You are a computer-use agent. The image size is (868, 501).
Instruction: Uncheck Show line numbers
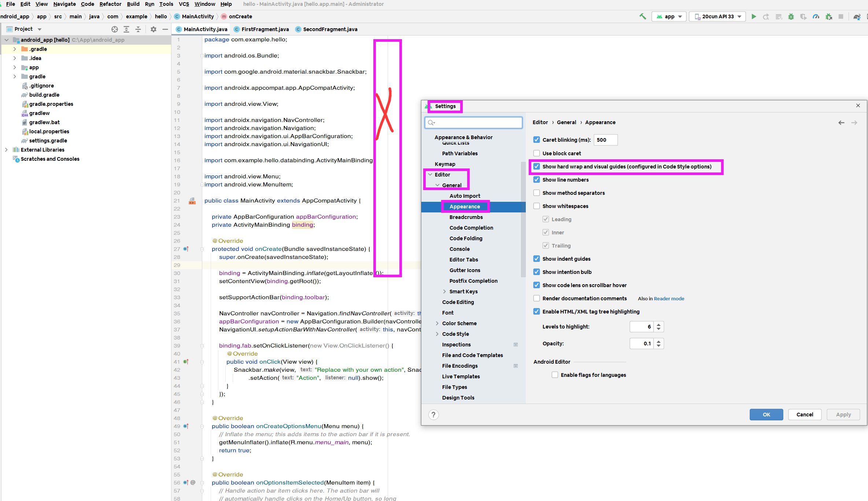coord(537,179)
